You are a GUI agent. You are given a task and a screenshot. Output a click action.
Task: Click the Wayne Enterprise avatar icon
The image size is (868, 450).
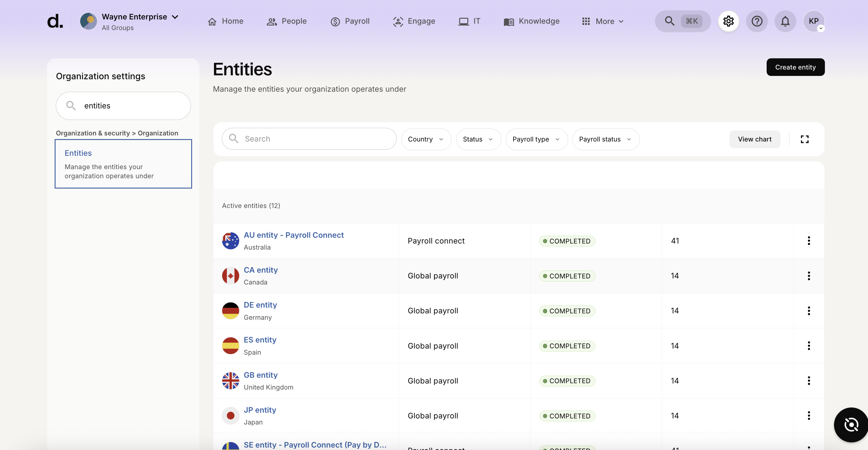click(88, 21)
